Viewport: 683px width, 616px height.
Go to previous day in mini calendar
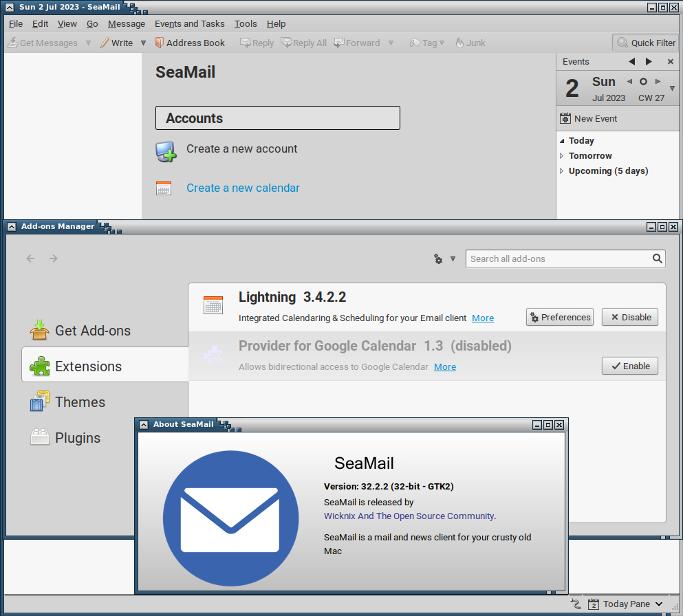(x=629, y=81)
